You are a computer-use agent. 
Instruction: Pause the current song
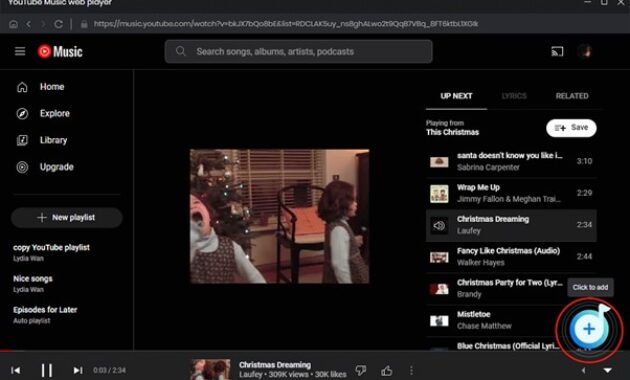coord(47,370)
